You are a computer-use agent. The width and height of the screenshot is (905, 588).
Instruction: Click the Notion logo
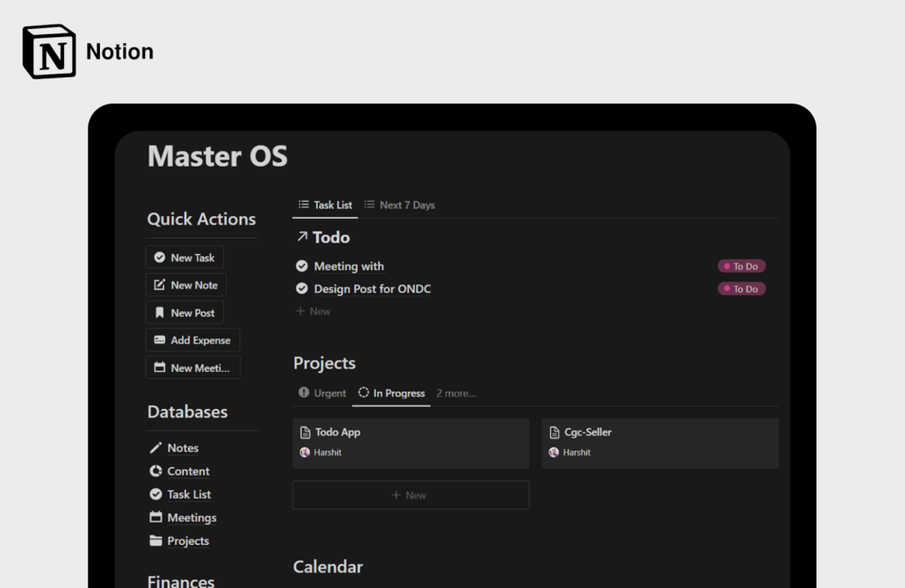(48, 50)
